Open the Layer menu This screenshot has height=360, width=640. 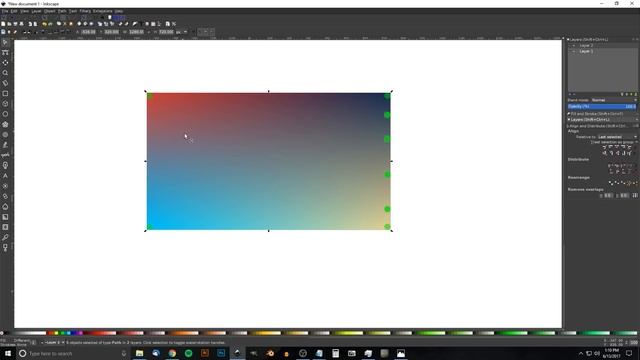(x=36, y=11)
